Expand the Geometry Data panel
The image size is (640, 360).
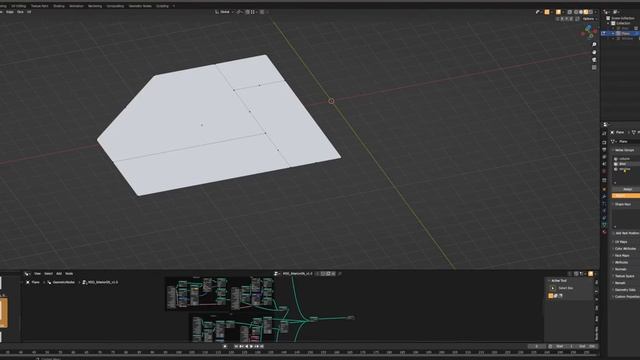click(x=624, y=290)
